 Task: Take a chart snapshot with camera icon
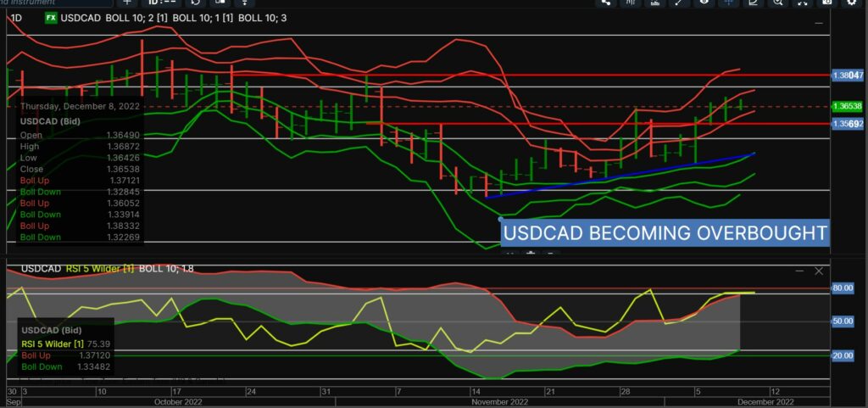point(826,3)
